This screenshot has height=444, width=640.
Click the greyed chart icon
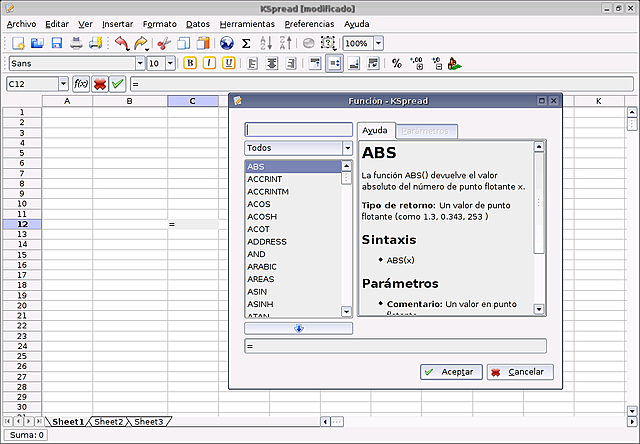pyautogui.click(x=309, y=43)
